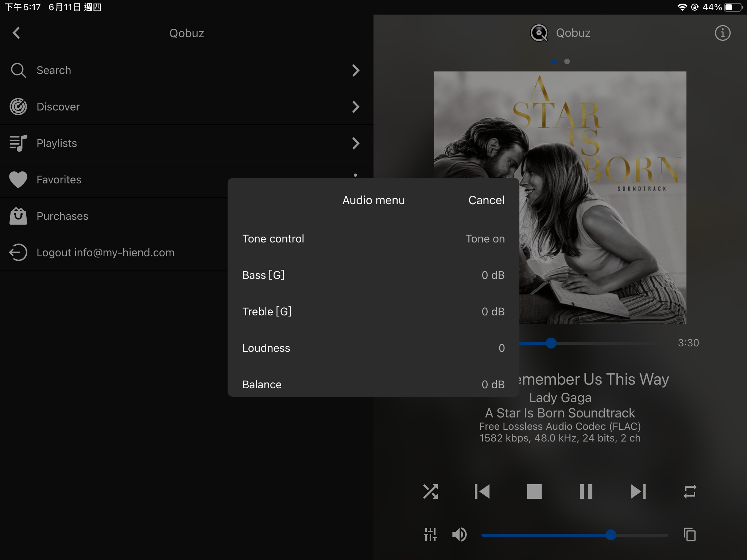Expand the Playlists row chevron

356,143
